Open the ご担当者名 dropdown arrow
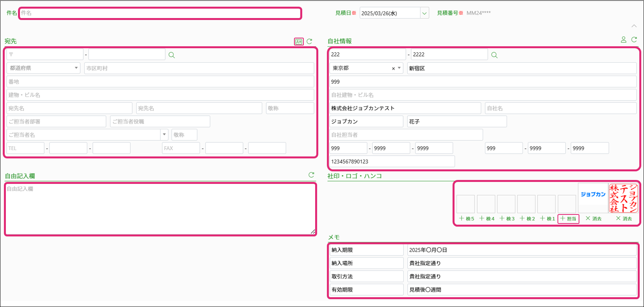This screenshot has height=307, width=644. pos(164,135)
